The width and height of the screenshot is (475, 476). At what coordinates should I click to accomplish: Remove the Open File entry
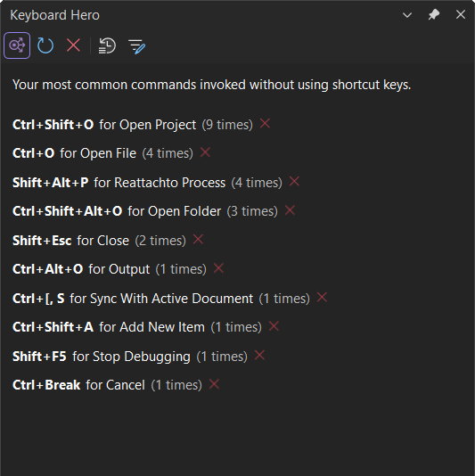pyautogui.click(x=205, y=152)
